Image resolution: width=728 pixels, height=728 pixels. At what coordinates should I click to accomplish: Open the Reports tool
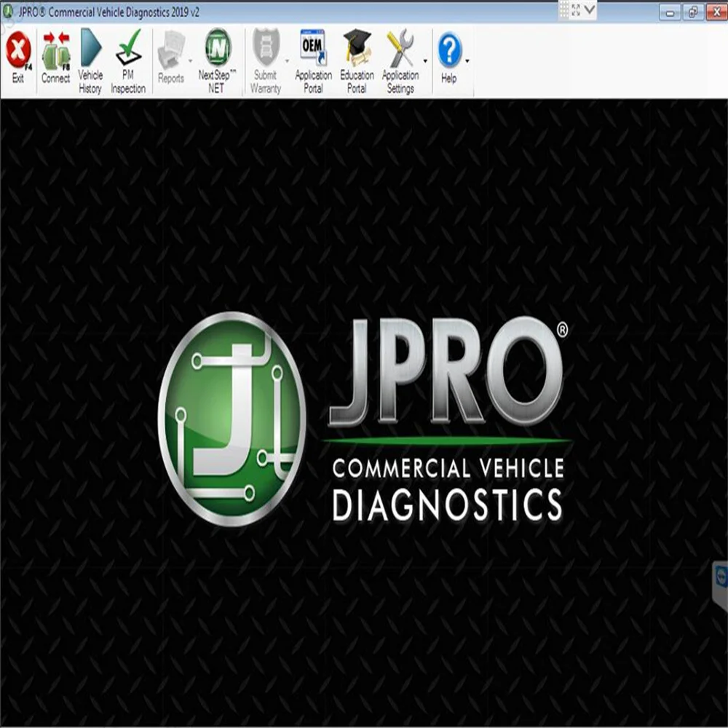(x=171, y=58)
